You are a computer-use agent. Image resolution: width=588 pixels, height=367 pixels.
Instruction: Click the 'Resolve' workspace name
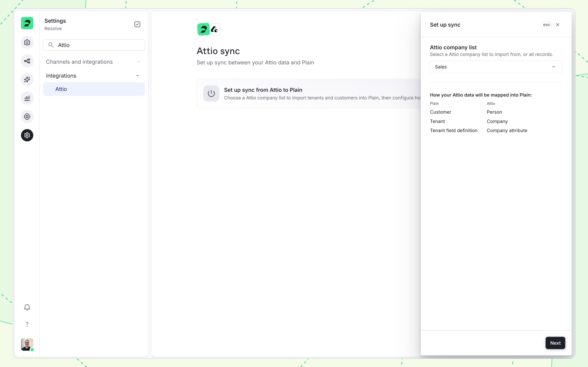[x=53, y=28]
